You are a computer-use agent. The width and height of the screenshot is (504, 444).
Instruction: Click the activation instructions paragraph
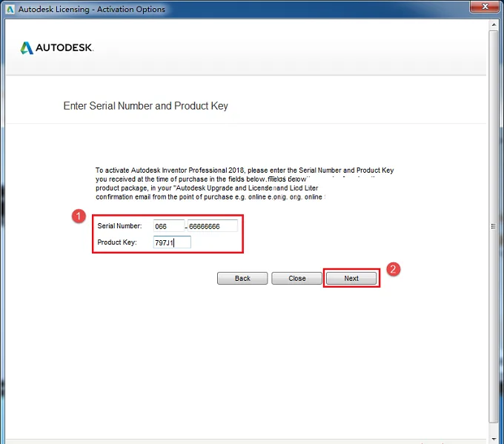[x=245, y=184]
